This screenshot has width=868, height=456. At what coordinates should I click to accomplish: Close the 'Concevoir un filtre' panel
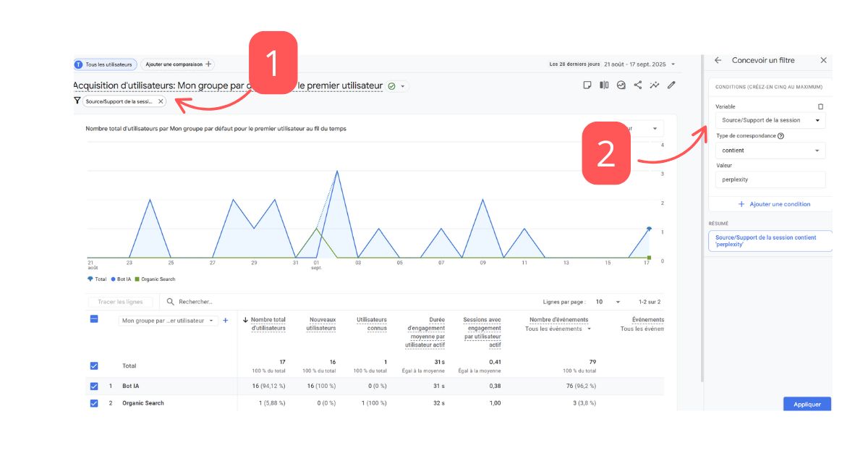tap(823, 61)
